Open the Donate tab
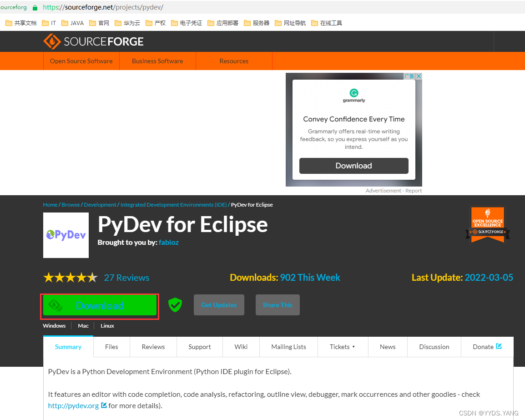The image size is (525, 420). [487, 347]
